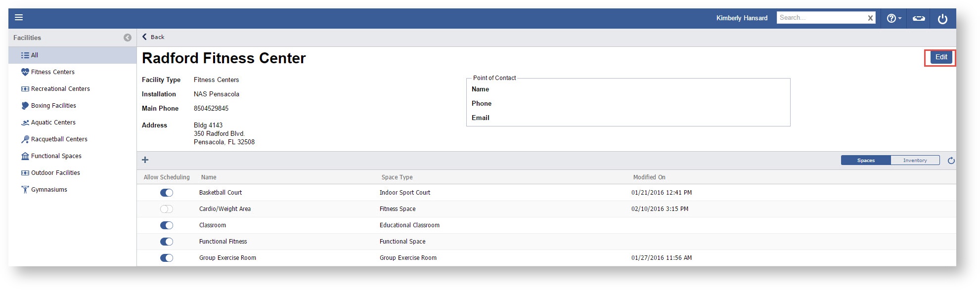Select the Spaces tab
Viewport: 980px width, 290px height.
866,161
